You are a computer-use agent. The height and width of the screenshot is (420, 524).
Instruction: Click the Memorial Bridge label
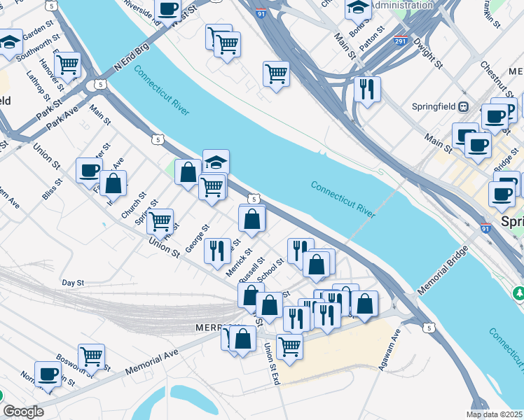pyautogui.click(x=443, y=270)
